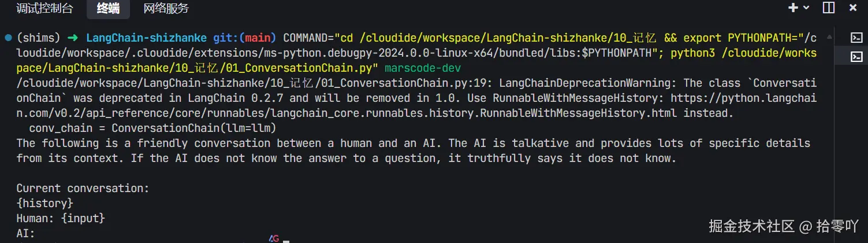Click the git branch name main
Screen dimensions: 868x243
tap(258, 38)
